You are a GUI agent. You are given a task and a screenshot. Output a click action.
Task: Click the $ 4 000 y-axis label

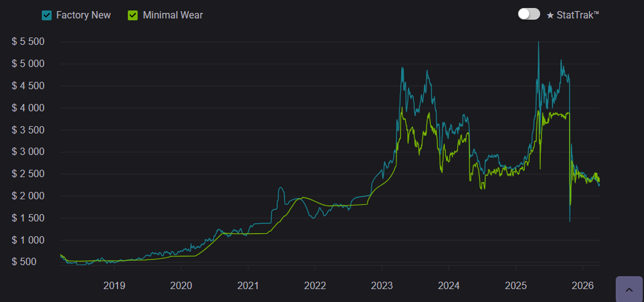click(x=28, y=108)
